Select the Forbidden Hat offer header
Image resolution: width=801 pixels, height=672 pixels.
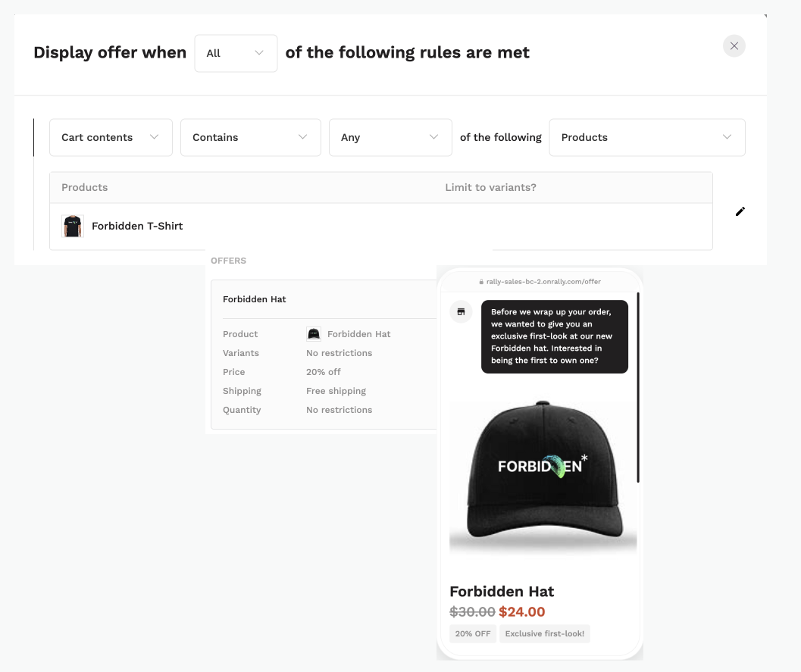254,298
